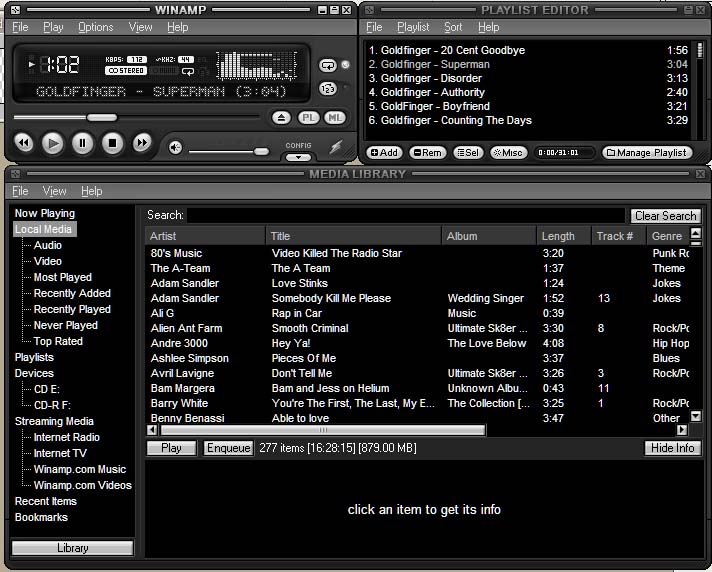Click the Playlist Editor vertical scrollbar

[699, 91]
